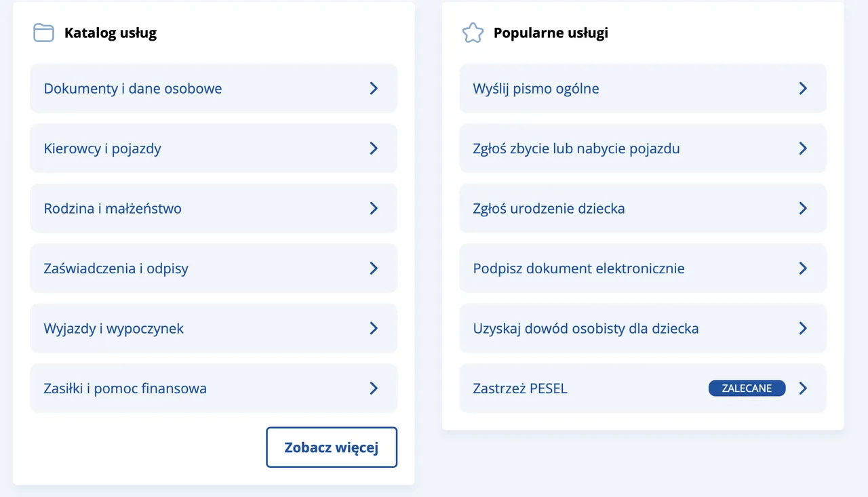Click the star icon beside Popularne usługi
868x497 pixels.
click(473, 32)
